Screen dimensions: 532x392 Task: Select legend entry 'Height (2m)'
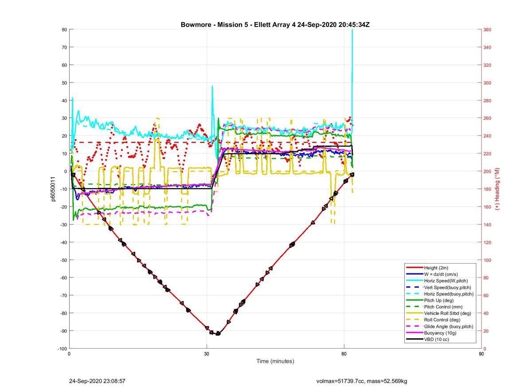coord(437,268)
